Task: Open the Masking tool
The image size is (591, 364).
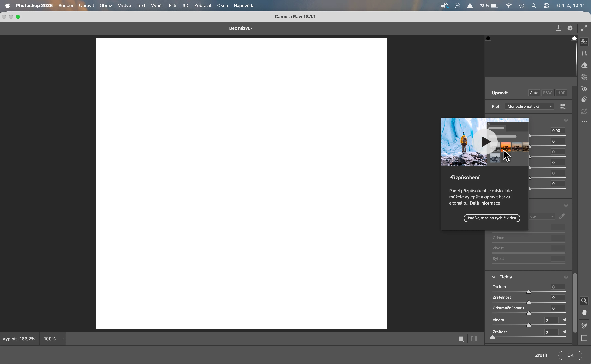Action: pos(584,77)
